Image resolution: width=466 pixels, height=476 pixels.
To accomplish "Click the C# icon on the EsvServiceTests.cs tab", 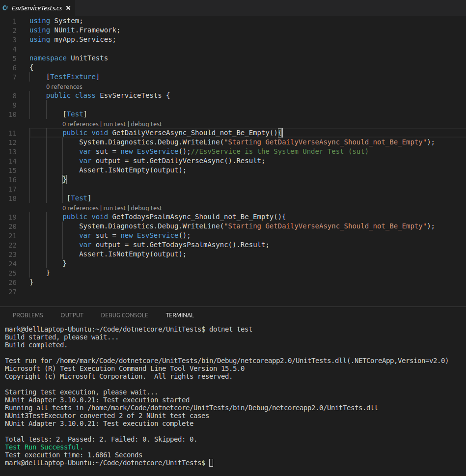I will 6,8.
